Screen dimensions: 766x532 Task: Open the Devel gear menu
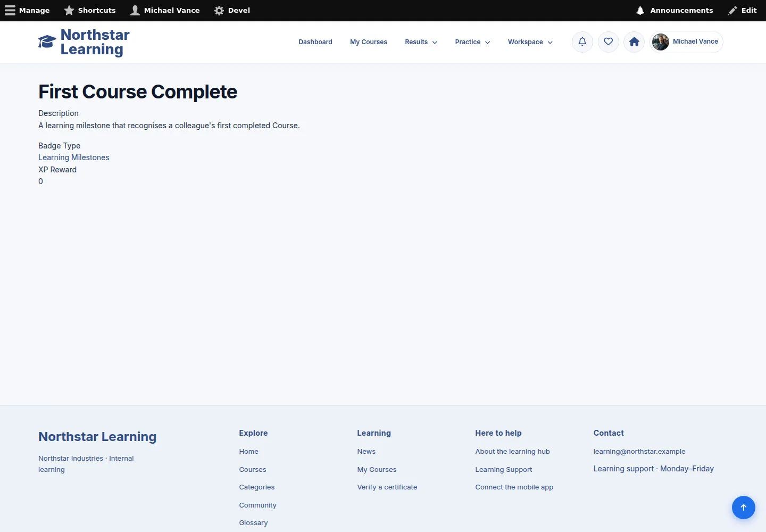click(x=232, y=10)
